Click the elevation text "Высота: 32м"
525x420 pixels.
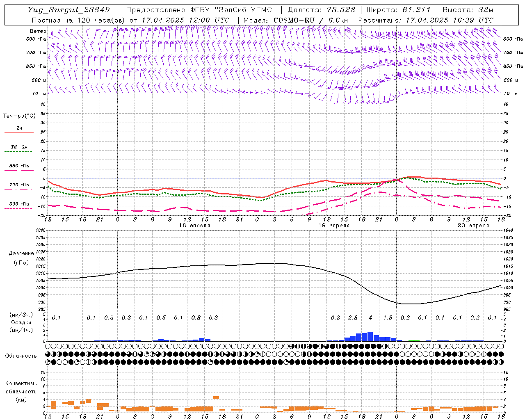[468, 10]
